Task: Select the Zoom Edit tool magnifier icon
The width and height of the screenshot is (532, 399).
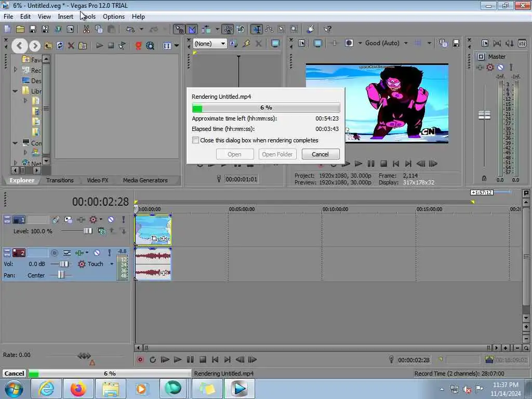Action: click(x=294, y=29)
